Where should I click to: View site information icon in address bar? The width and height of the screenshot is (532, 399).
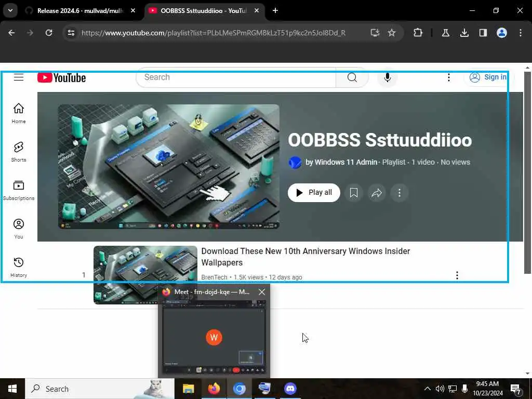pyautogui.click(x=71, y=33)
